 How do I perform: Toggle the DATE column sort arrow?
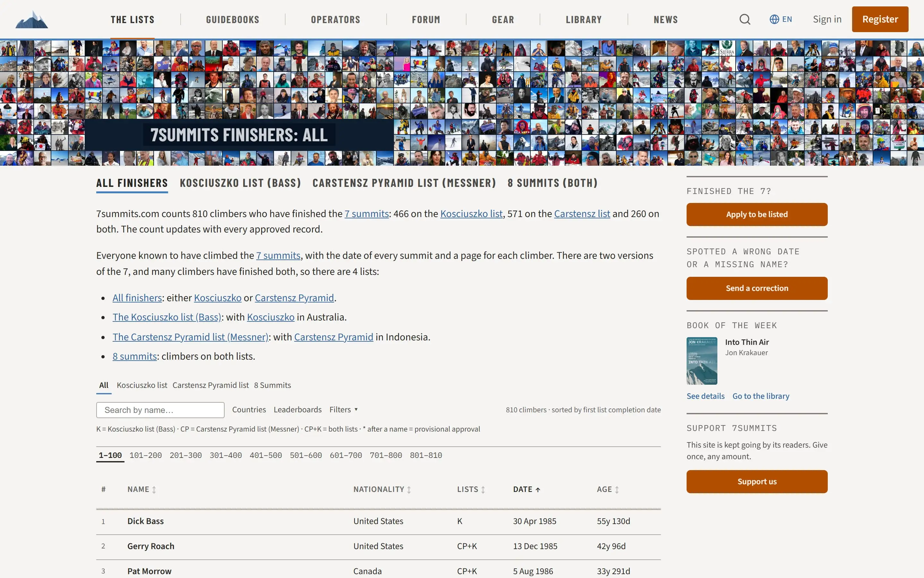click(538, 490)
